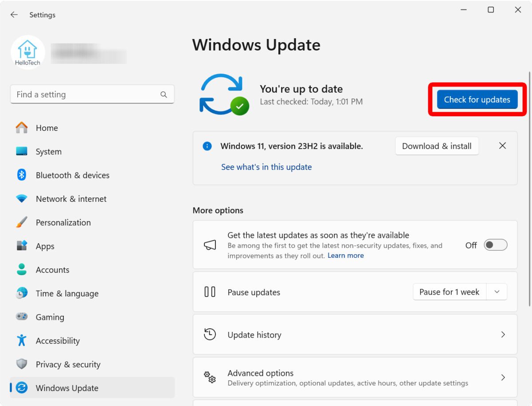Expand the Pause updates duration dropdown
Viewport: 532px width, 406px height.
(497, 292)
